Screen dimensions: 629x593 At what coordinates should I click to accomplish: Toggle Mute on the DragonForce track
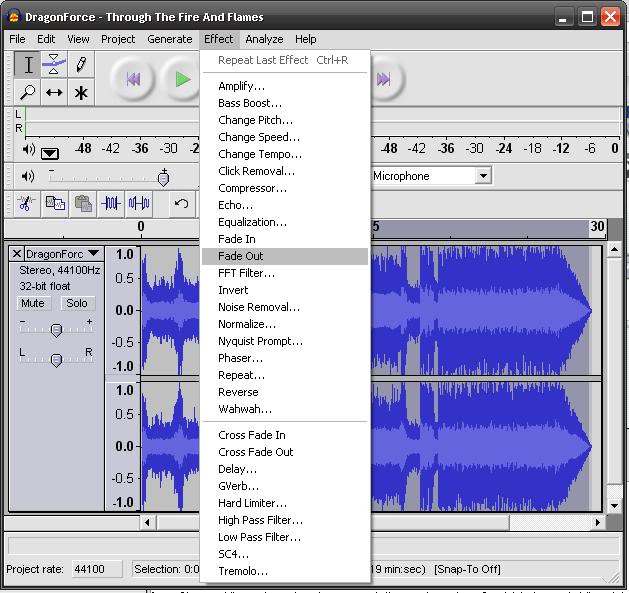33,303
